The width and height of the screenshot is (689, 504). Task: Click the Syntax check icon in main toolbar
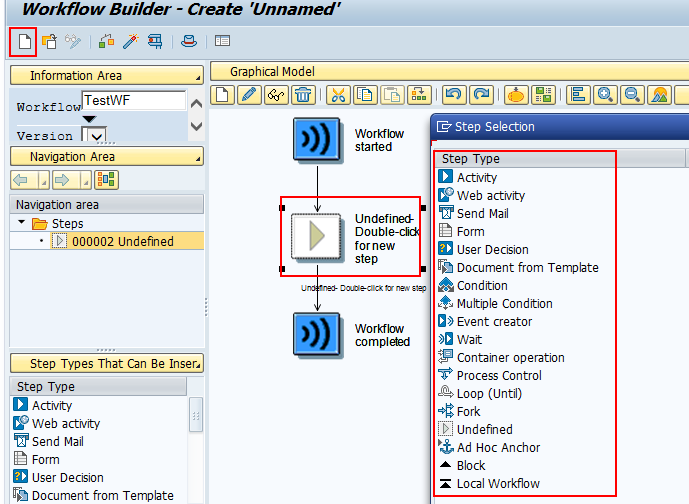click(106, 41)
